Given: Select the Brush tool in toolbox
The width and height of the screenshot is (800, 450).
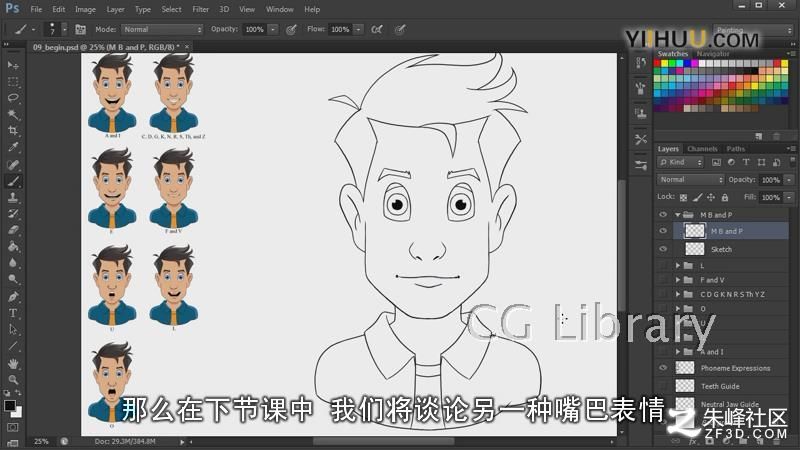Looking at the screenshot, I should [x=13, y=181].
